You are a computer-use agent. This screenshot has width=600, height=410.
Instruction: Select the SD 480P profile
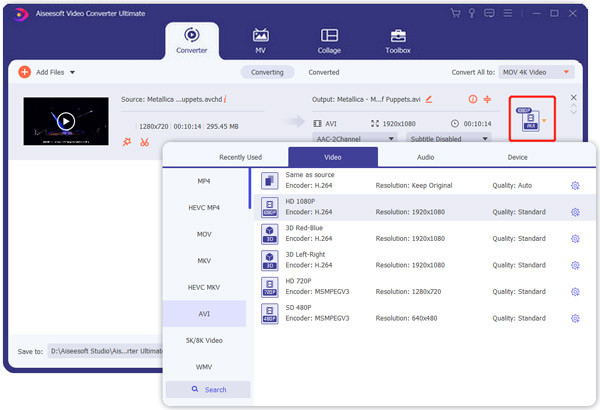click(425, 313)
